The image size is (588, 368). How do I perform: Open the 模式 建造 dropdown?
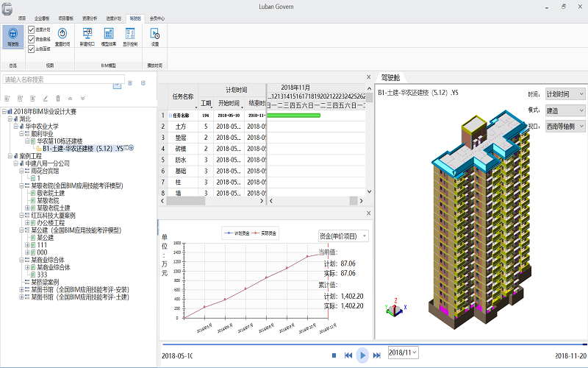pyautogui.click(x=565, y=110)
